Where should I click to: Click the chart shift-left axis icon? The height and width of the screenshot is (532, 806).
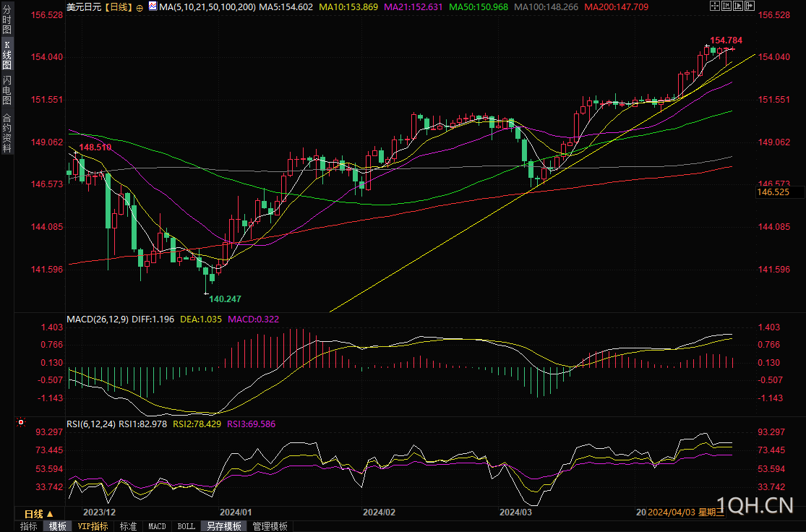[x=726, y=7]
